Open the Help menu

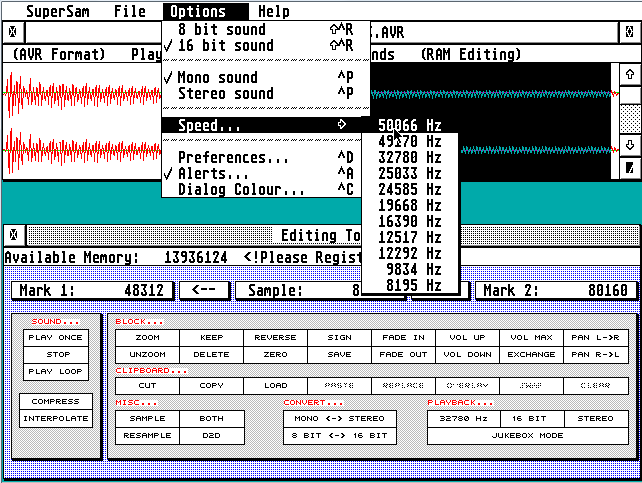point(274,12)
